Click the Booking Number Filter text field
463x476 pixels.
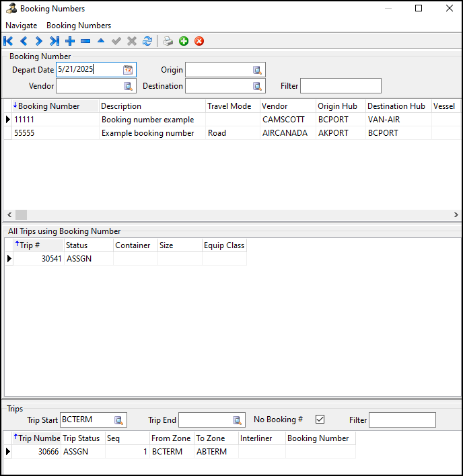click(x=341, y=86)
